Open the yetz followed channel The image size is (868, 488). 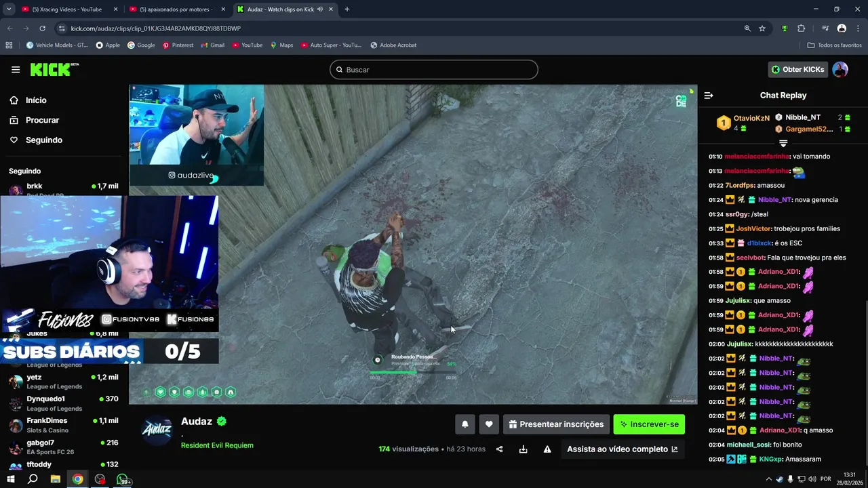[x=64, y=382]
